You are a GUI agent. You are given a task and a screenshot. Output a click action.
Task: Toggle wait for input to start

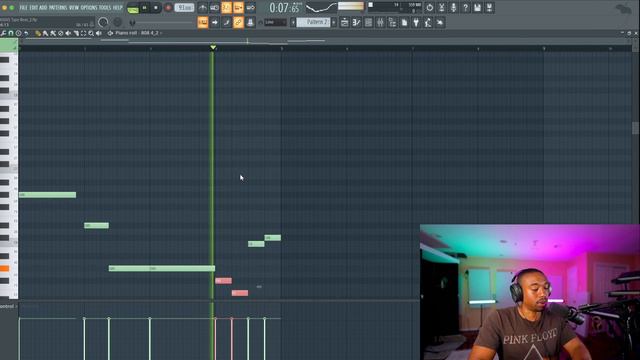(x=214, y=8)
